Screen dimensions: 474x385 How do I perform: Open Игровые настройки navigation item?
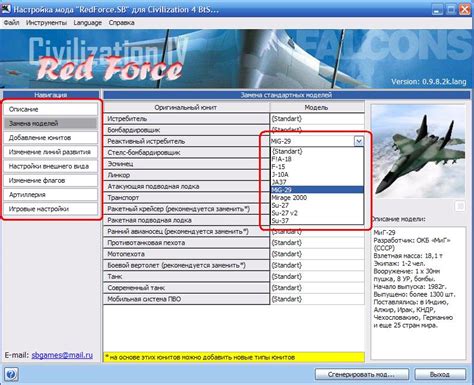pos(51,209)
